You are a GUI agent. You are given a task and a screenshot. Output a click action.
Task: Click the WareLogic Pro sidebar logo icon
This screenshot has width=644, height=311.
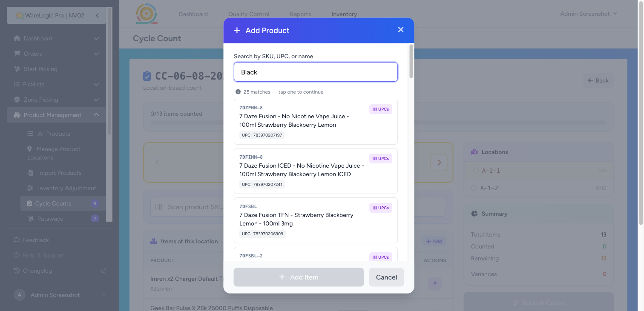click(20, 15)
